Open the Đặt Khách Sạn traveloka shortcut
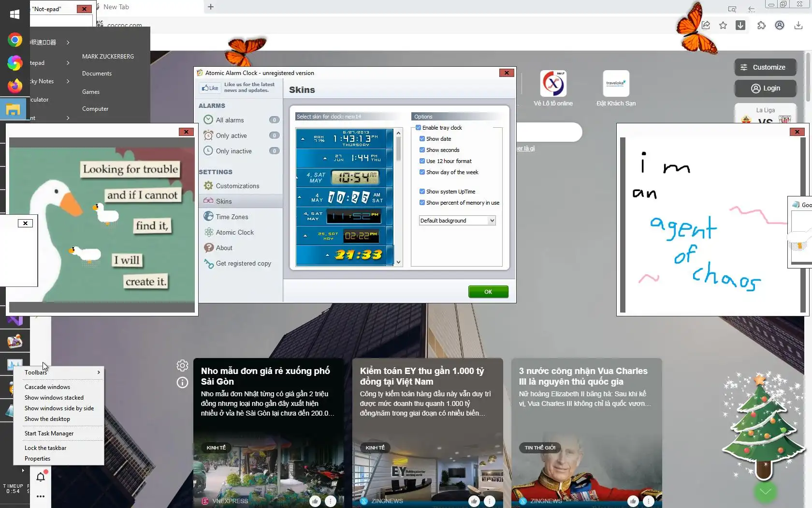The width and height of the screenshot is (812, 508). [616, 89]
